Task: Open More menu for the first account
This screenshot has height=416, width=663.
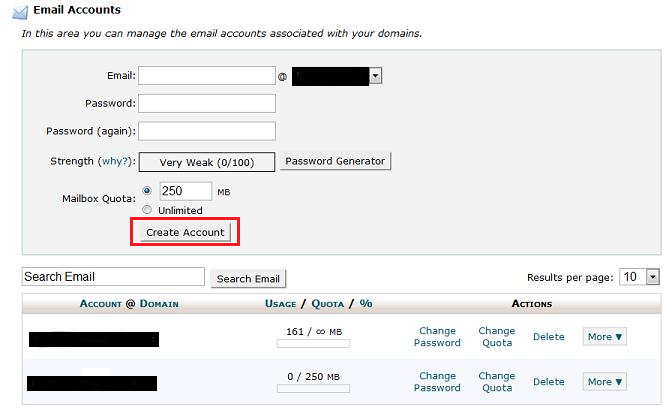Action: [605, 337]
